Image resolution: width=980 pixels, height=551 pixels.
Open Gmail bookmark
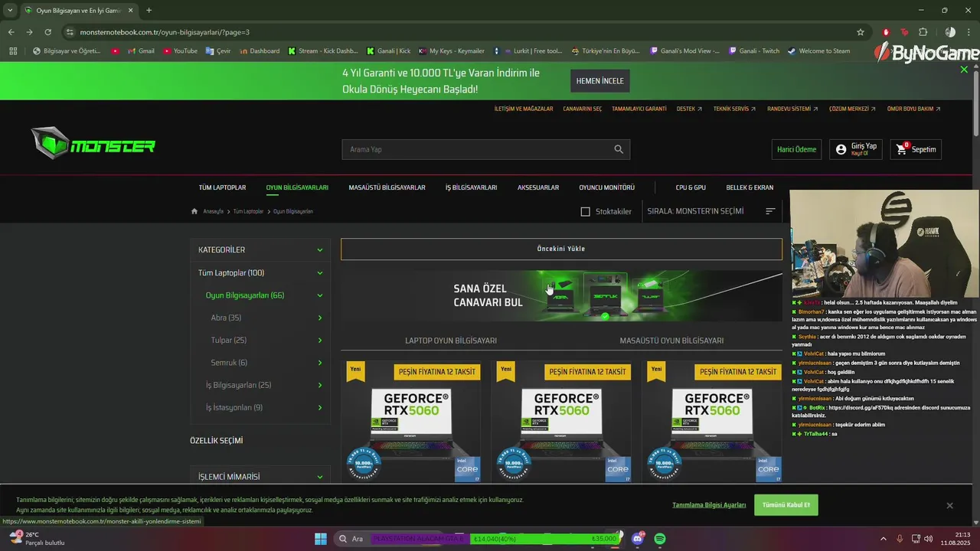[140, 51]
